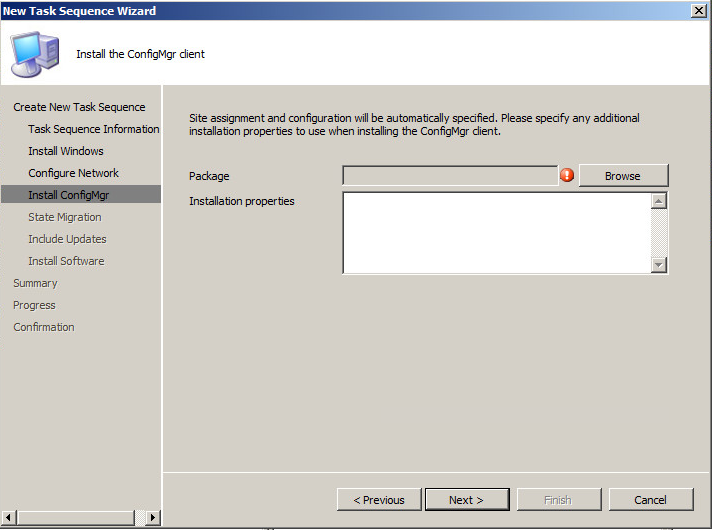Open Task Sequence Information step

point(94,129)
